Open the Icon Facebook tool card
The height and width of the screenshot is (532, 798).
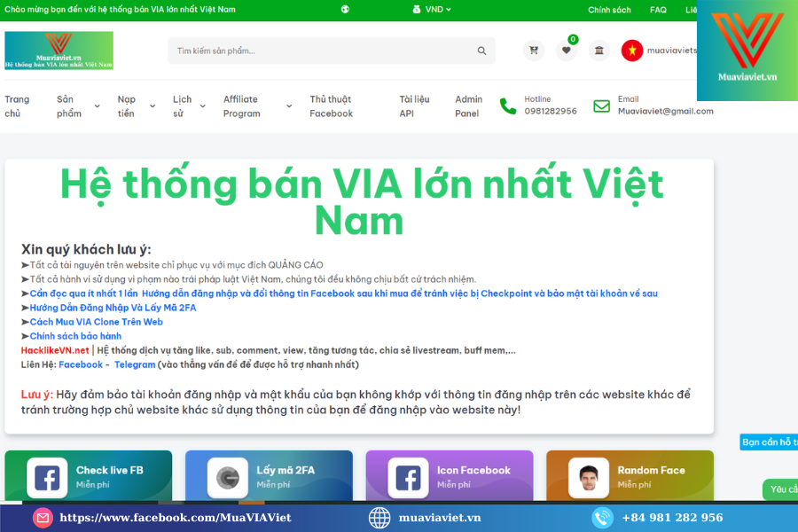point(450,475)
